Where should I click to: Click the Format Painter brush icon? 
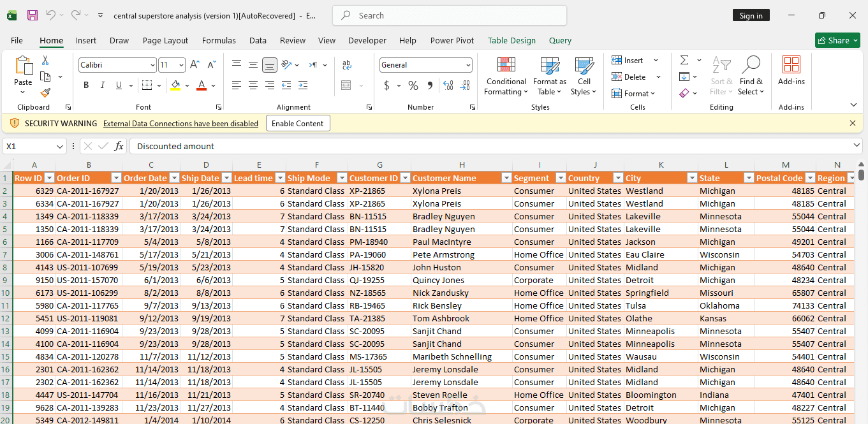[45, 92]
